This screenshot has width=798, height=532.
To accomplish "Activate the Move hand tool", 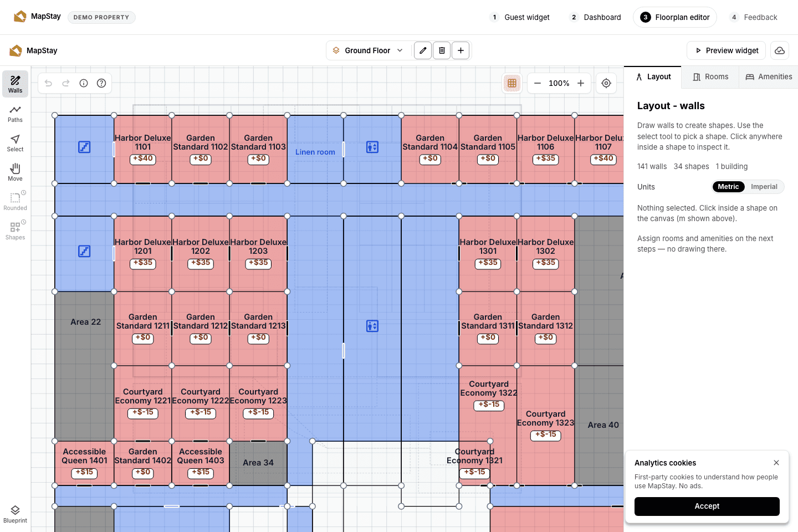I will tap(15, 172).
